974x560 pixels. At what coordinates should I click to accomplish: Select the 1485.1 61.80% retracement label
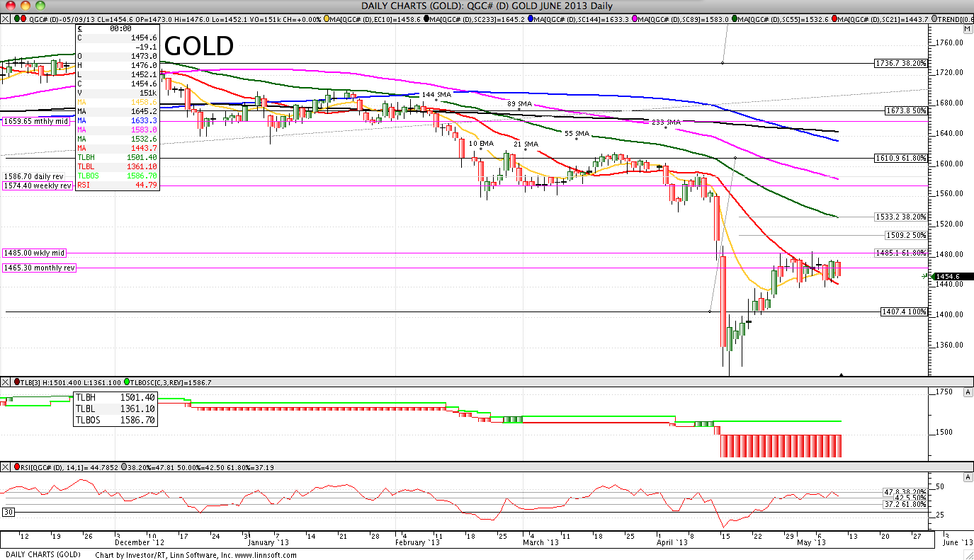coord(901,253)
